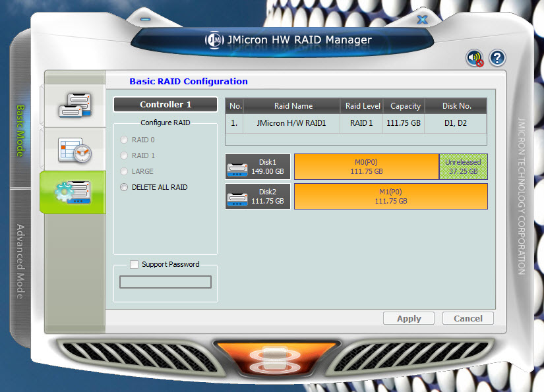The width and height of the screenshot is (544, 392).
Task: Select the Unreleased 37.25 GB segment
Action: coord(463,167)
